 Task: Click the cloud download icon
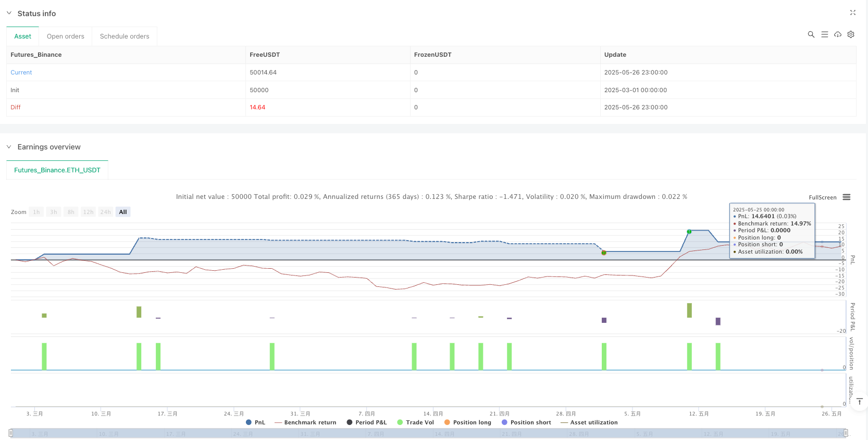pos(837,34)
